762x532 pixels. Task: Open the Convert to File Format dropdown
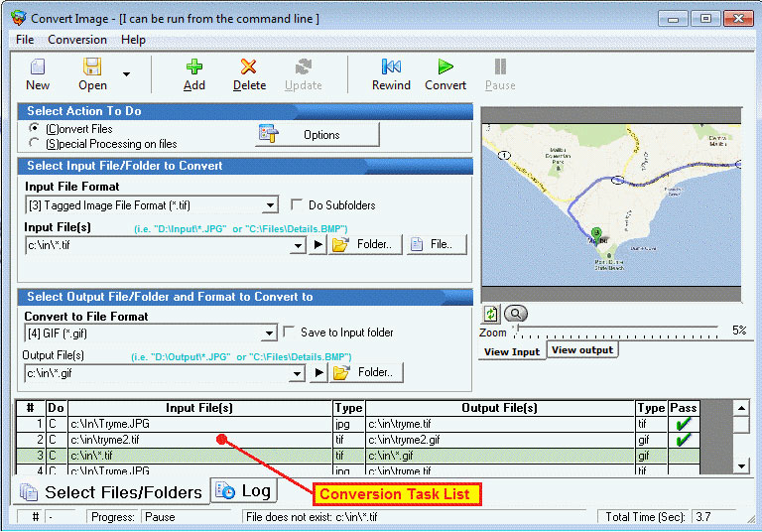click(x=269, y=333)
